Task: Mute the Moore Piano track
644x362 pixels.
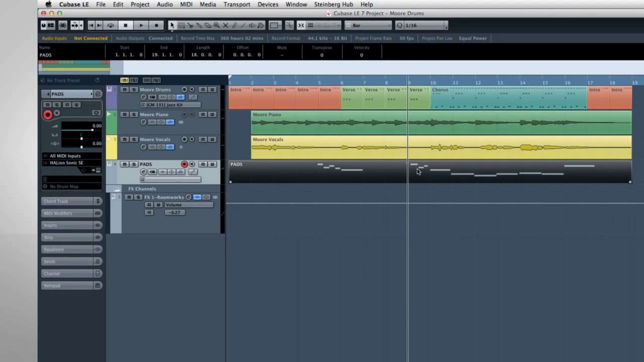Action: pyautogui.click(x=124, y=114)
